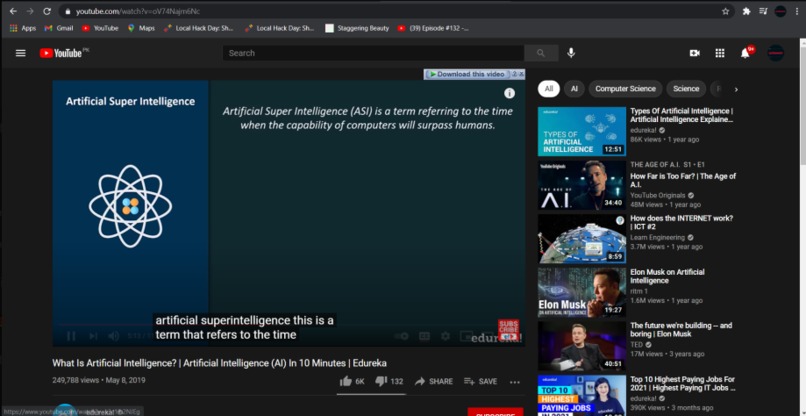Open Staggering Beauty bookmark
The width and height of the screenshot is (806, 416).
pos(357,28)
